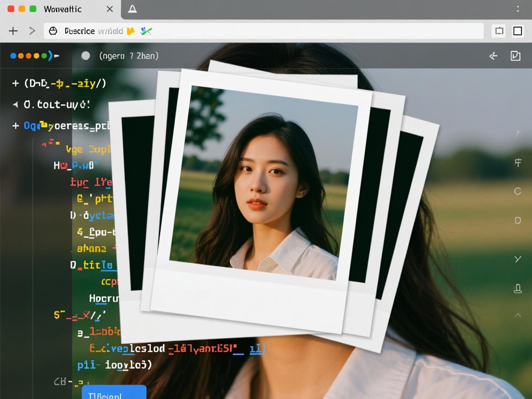Screen dimensions: 532x399
Task: Click the stamp icon in the right sidebar
Action: click(518, 289)
